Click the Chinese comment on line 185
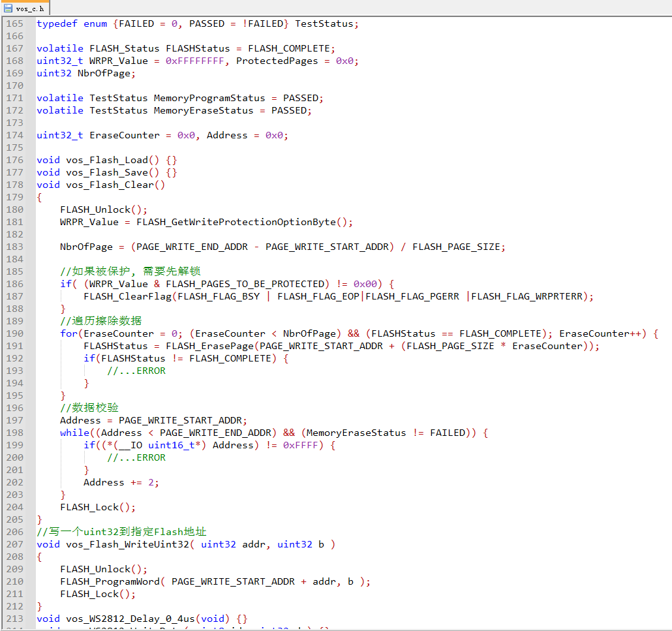The height and width of the screenshot is (631, 672). (x=130, y=271)
